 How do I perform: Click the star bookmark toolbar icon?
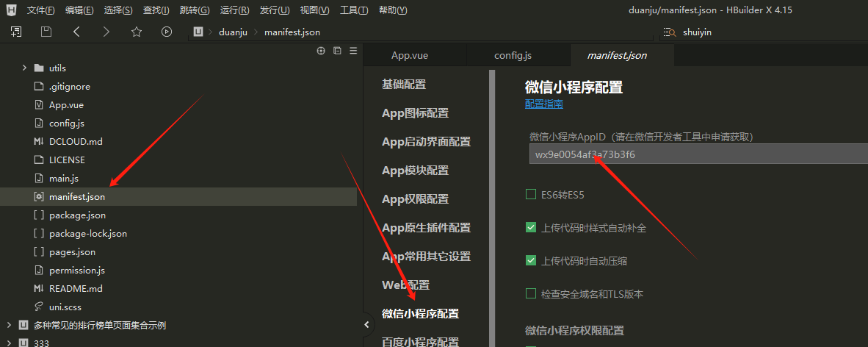(136, 32)
